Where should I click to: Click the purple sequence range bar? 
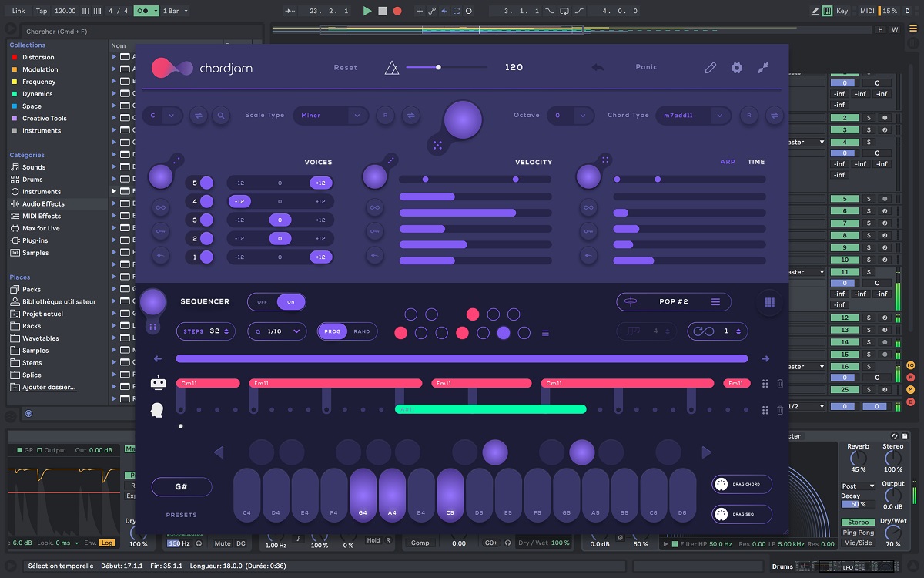tap(462, 358)
